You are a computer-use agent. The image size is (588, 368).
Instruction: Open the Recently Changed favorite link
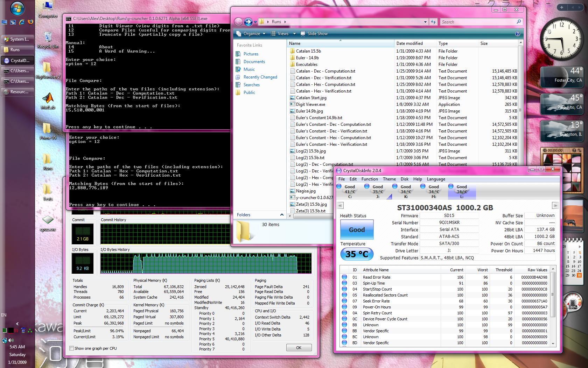[260, 77]
